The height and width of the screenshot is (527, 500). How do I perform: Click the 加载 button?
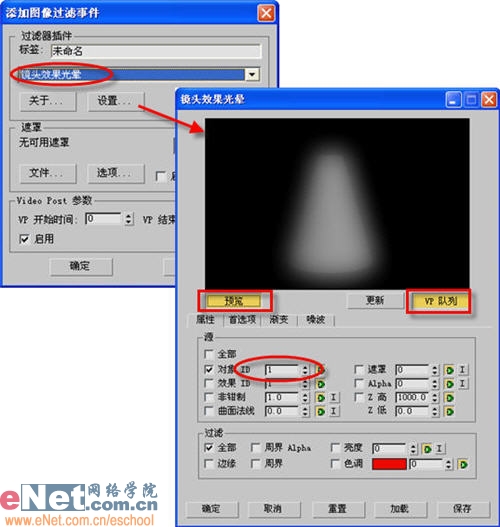400,509
